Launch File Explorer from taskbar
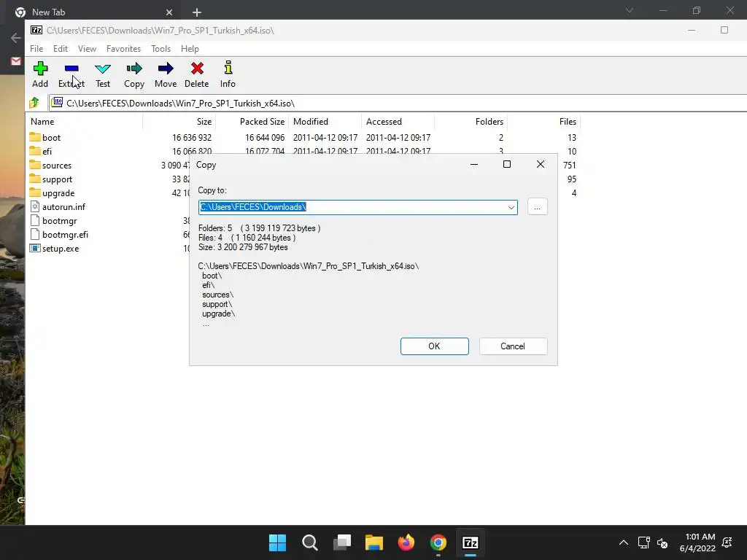 [x=374, y=542]
